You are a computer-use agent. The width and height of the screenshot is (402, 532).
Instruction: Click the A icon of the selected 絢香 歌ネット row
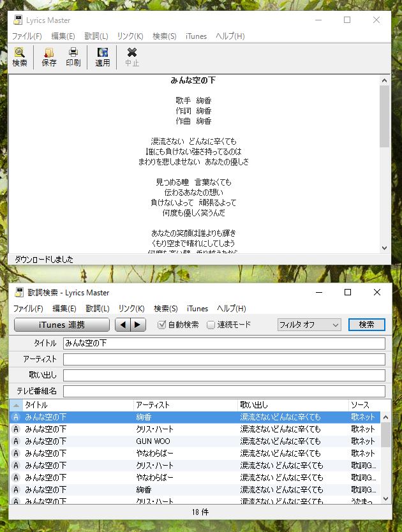[16, 417]
